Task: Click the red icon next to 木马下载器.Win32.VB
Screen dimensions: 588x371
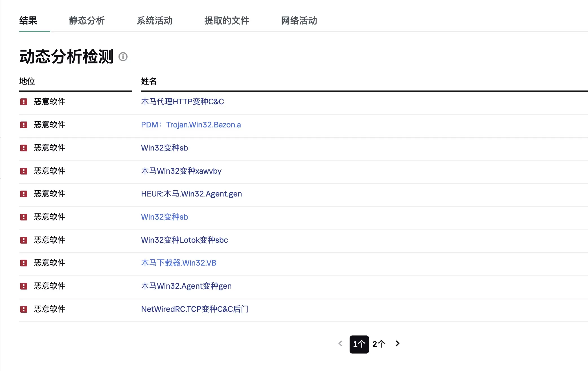Action: click(24, 263)
